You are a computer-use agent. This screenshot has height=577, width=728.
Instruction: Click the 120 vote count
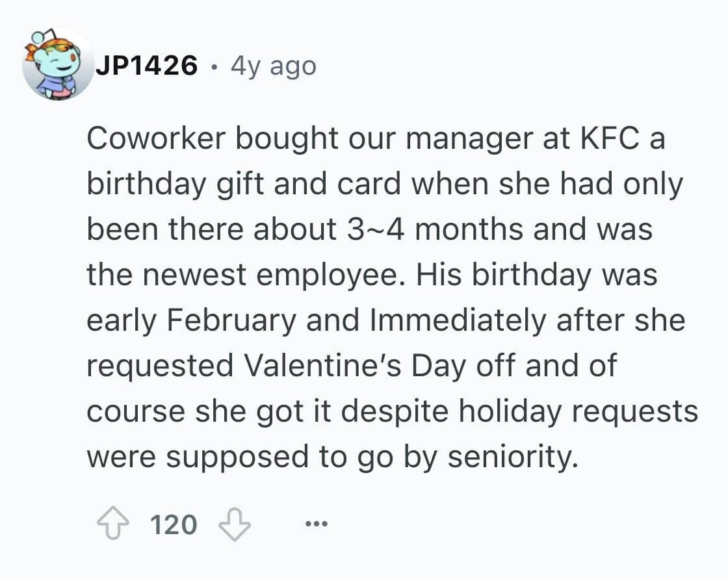coord(174,524)
